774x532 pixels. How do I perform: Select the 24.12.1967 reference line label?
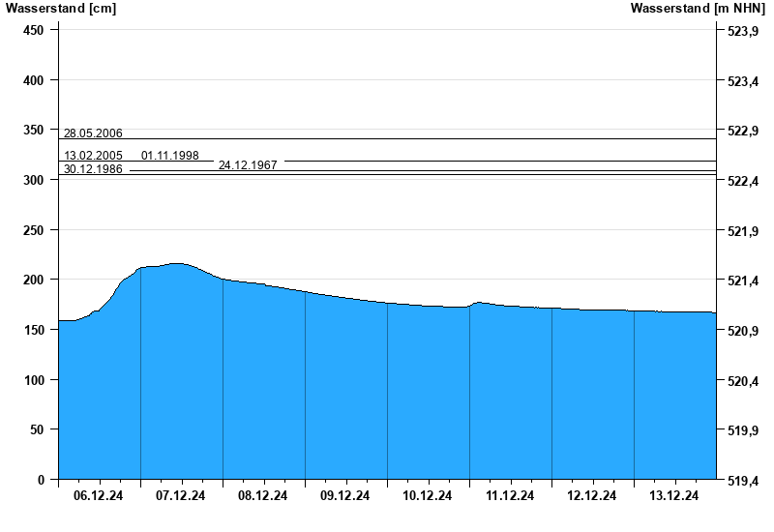pyautogui.click(x=248, y=165)
